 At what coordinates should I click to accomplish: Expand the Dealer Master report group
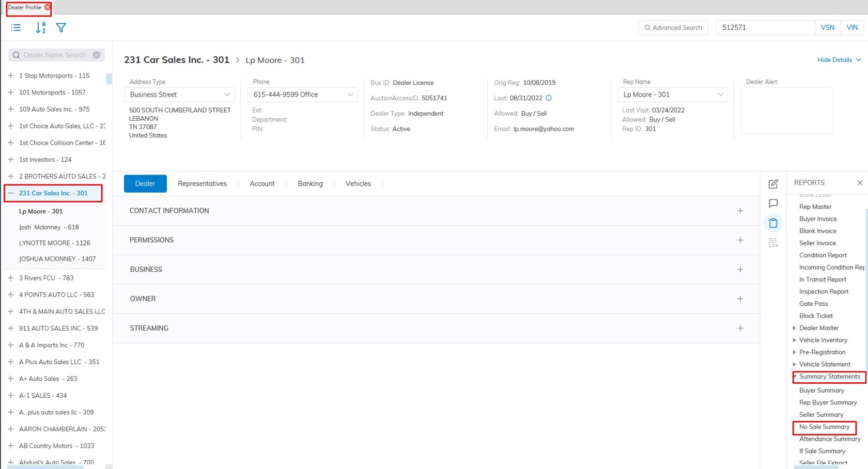click(795, 328)
